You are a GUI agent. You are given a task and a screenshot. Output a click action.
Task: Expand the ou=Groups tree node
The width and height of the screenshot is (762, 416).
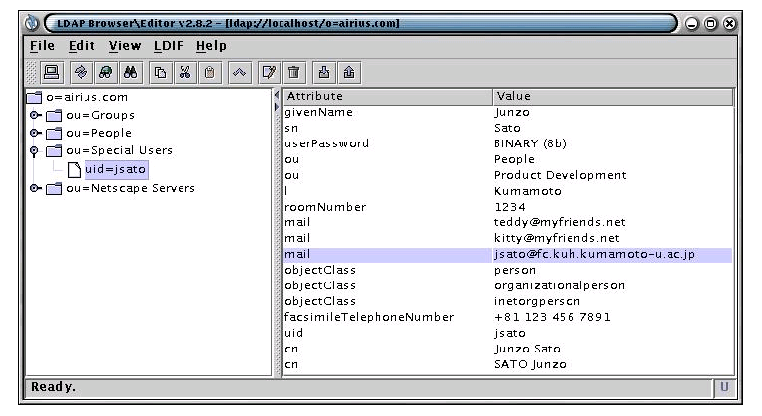[35, 116]
